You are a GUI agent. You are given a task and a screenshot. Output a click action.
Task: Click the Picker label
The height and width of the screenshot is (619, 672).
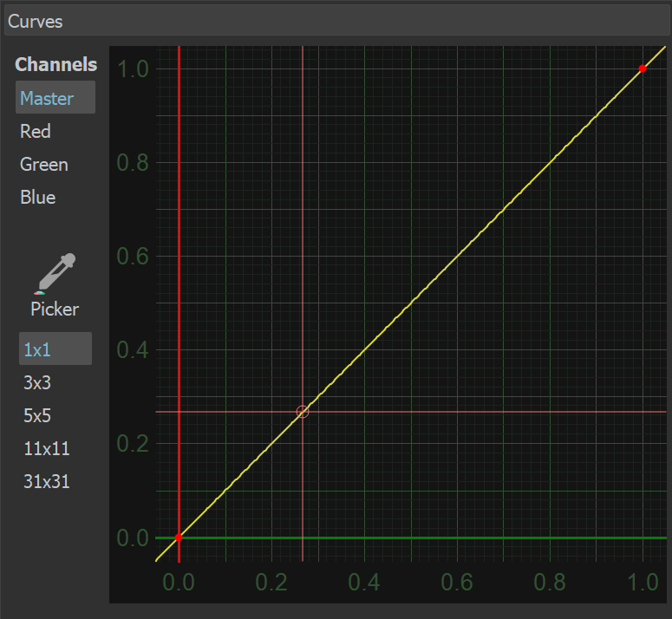55,309
